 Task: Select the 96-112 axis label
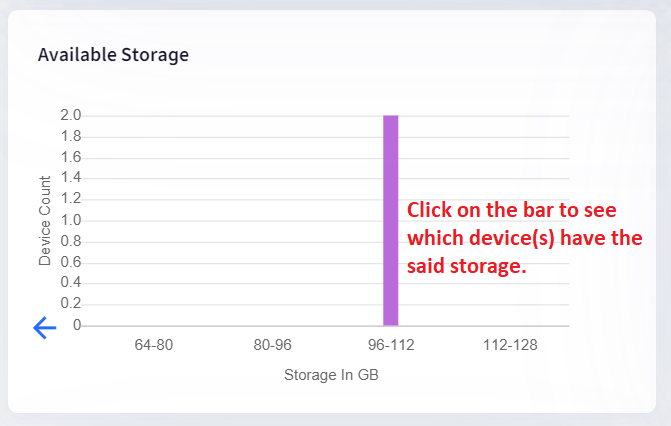(x=391, y=345)
